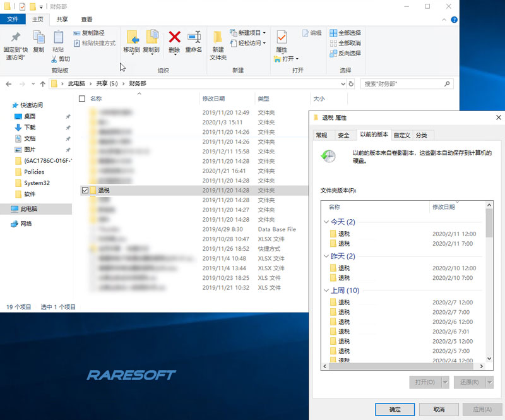Click the 重命名 (Rename) icon
Image resolution: width=505 pixels, height=420 pixels.
[194, 37]
